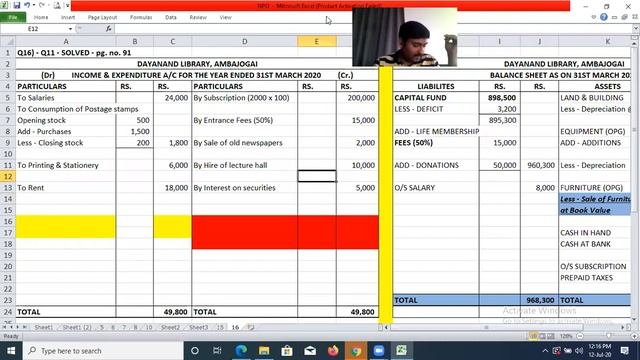Open the File tab
This screenshot has height=360, width=640.
(x=13, y=18)
